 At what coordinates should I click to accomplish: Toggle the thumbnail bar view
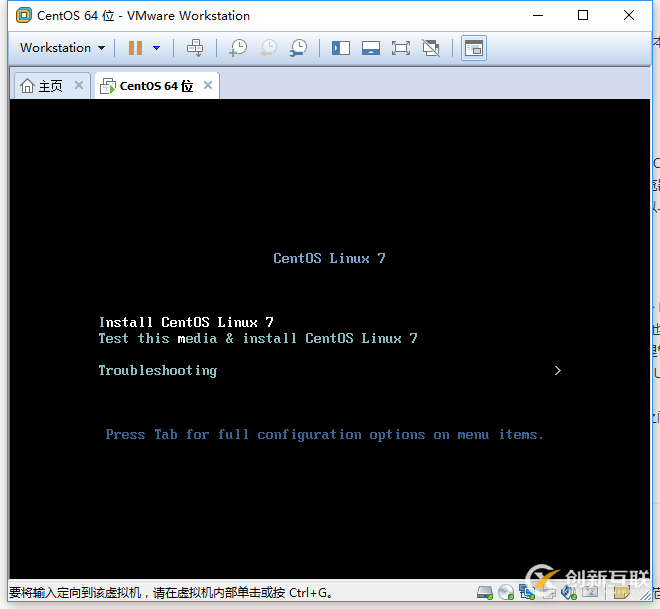371,48
